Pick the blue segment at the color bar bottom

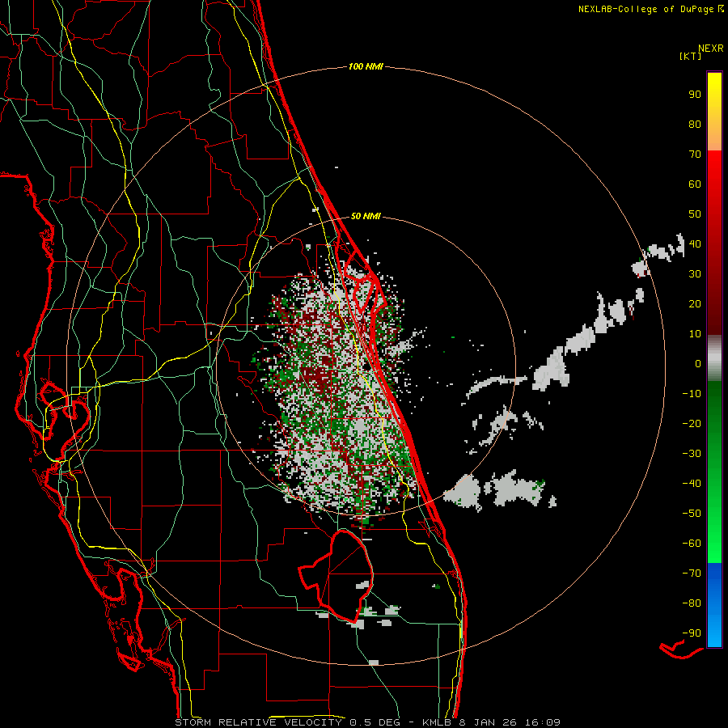point(714,605)
